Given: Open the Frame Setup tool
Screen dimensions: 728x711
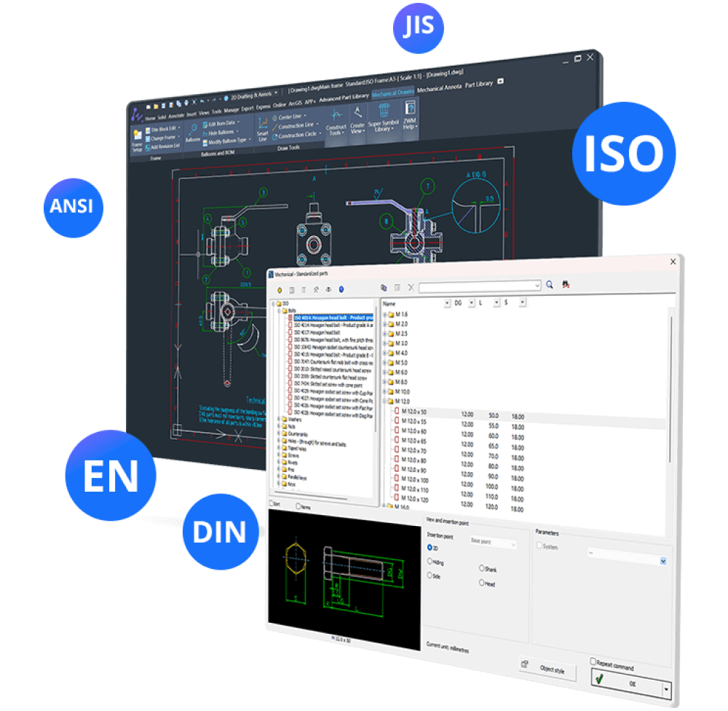Looking at the screenshot, I should pos(137,138).
